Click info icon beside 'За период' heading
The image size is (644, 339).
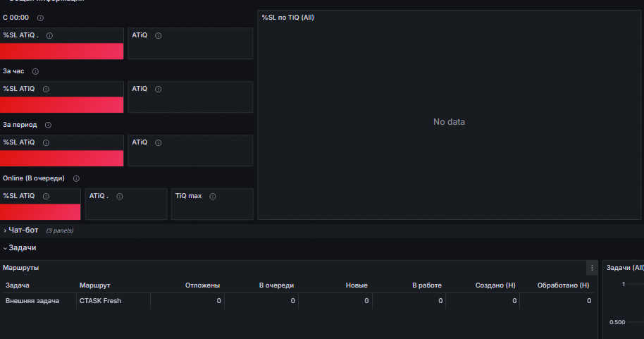48,125
